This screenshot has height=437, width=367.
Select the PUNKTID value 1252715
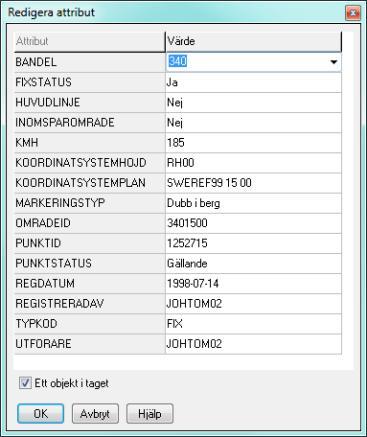point(253,243)
